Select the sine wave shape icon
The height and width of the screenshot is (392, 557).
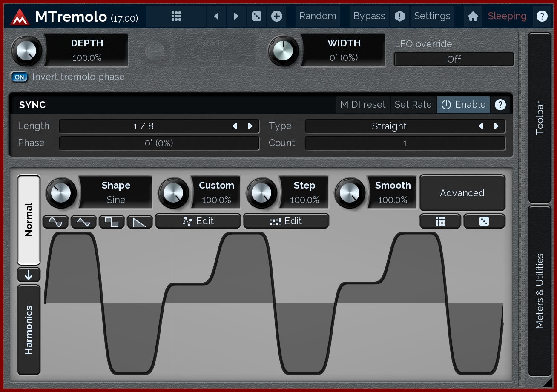[x=55, y=222]
